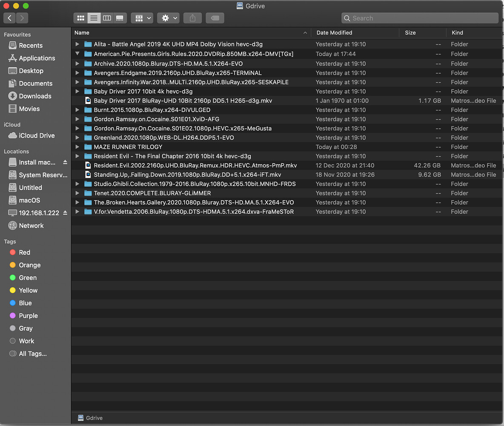Viewport: 504px width, 426px height.
Task: Open the gear action menu
Action: [168, 18]
